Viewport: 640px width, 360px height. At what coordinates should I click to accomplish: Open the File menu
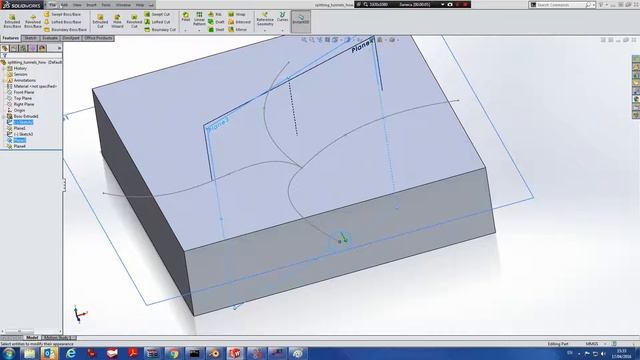click(x=53, y=5)
